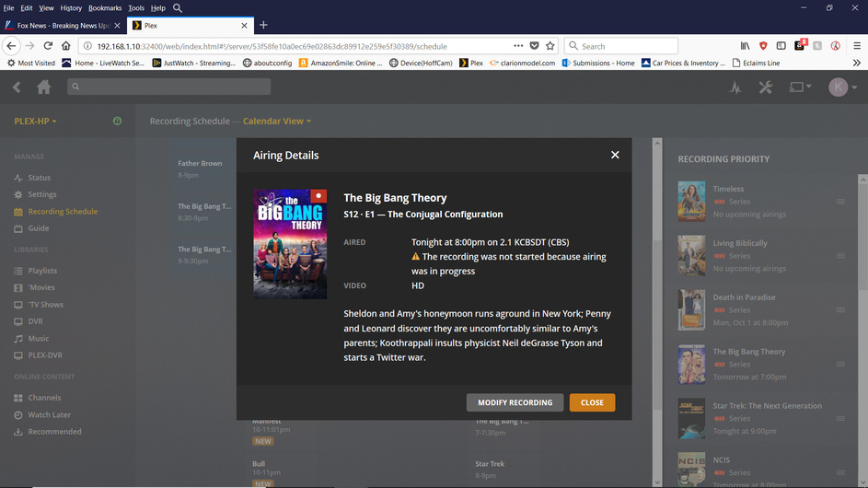
Task: Click the Firefox Search box
Action: pyautogui.click(x=621, y=46)
